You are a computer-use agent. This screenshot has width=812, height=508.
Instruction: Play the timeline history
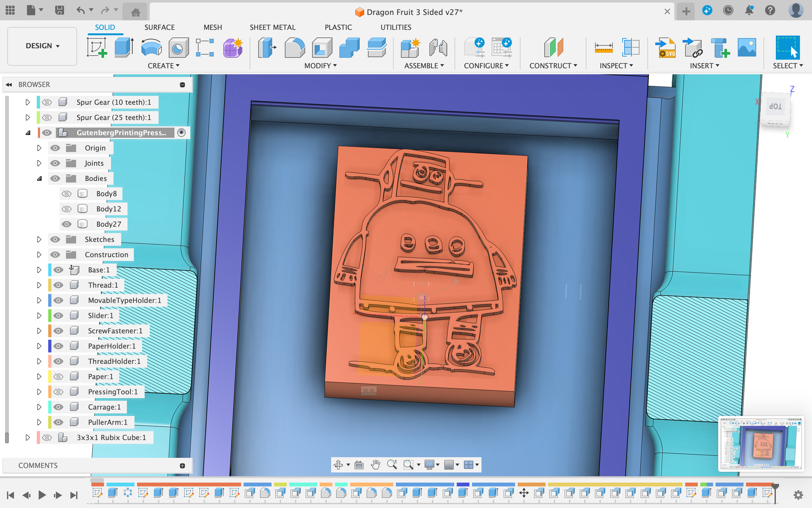coord(42,495)
